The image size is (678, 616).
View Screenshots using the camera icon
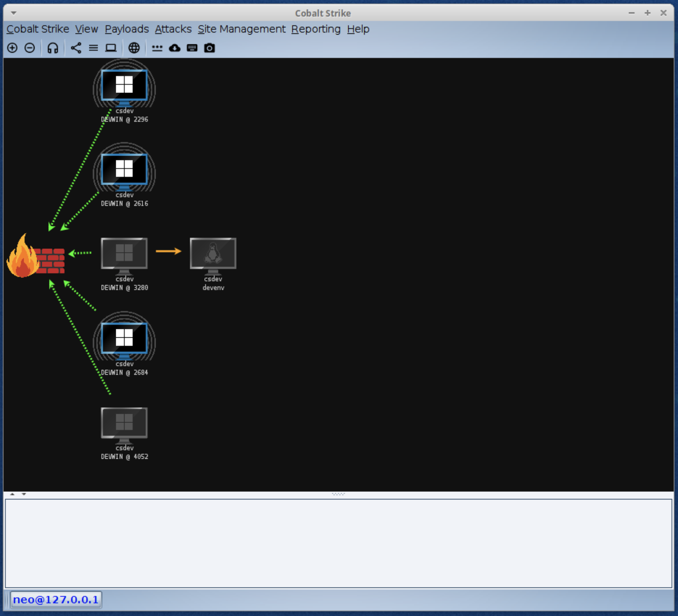pyautogui.click(x=210, y=48)
